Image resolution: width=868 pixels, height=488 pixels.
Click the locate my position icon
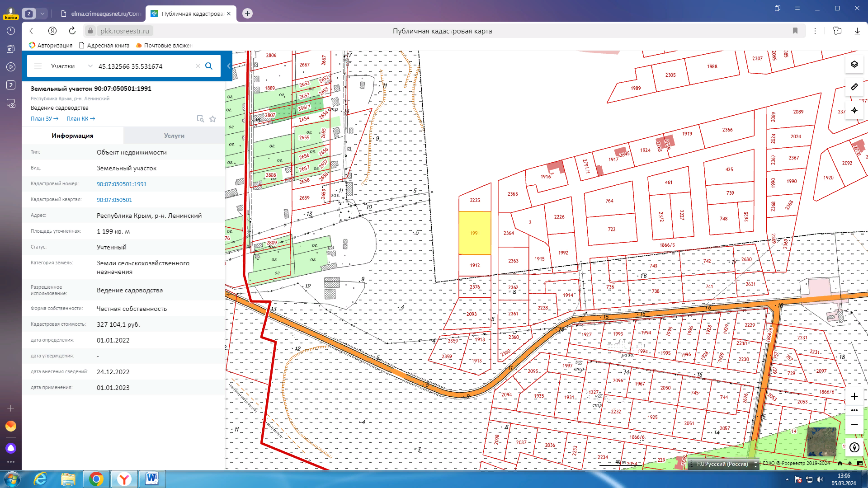click(854, 110)
